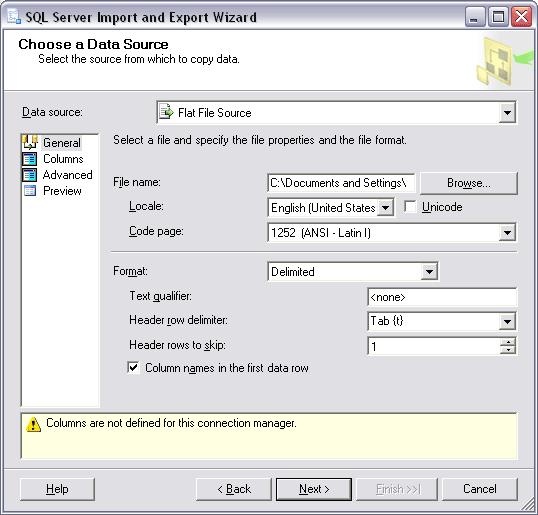
Task: Open the Advanced page
Action: pyautogui.click(x=68, y=175)
